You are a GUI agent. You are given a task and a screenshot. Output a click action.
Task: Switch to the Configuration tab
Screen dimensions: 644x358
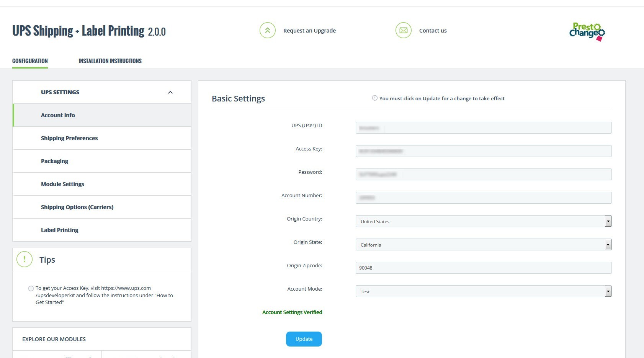[30, 61]
